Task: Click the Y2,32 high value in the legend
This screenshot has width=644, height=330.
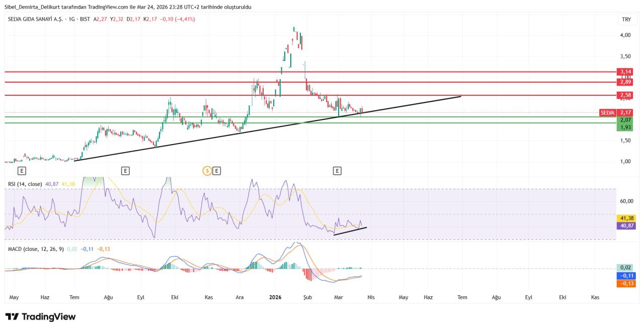Action: [x=117, y=19]
